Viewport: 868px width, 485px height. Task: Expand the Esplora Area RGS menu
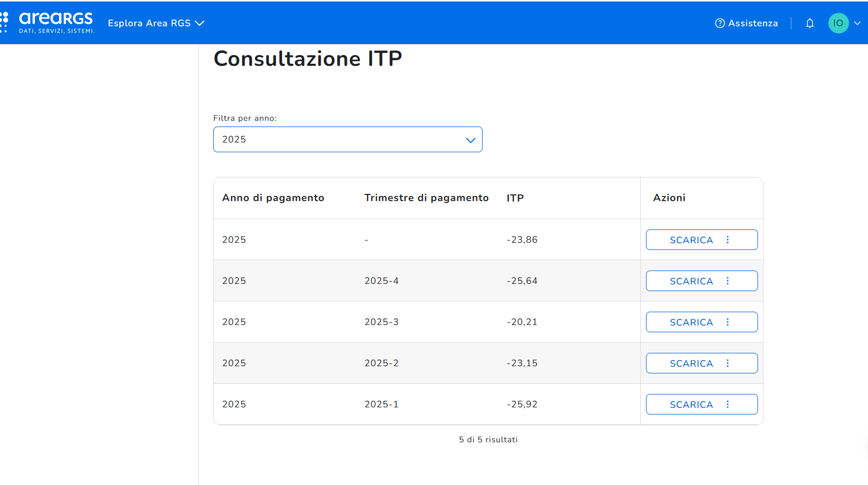156,23
